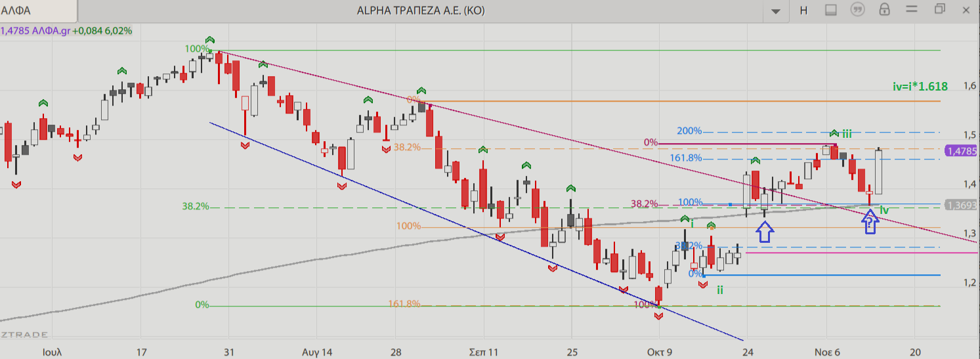Image resolution: width=980 pixels, height=359 pixels.
Task: Click the Σεπ 11 date axis label
Action: pyautogui.click(x=483, y=351)
